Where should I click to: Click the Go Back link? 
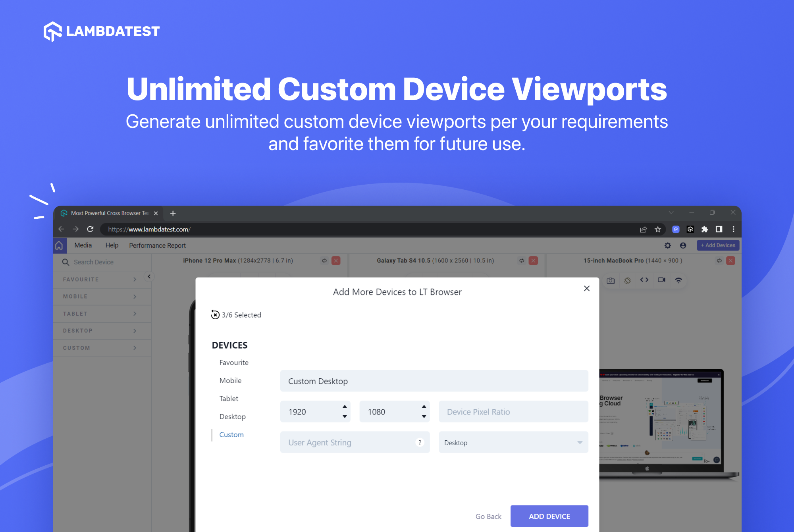[x=488, y=516]
